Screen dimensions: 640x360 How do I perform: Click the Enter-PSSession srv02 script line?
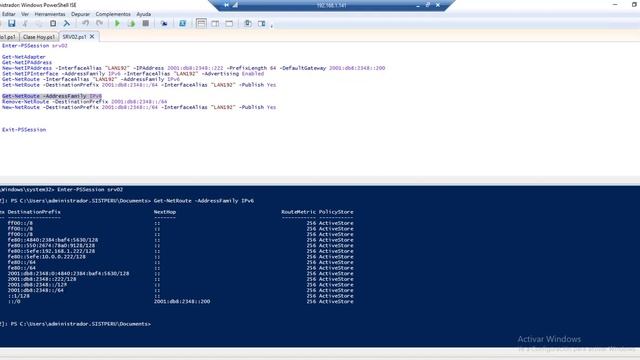pyautogui.click(x=35, y=46)
